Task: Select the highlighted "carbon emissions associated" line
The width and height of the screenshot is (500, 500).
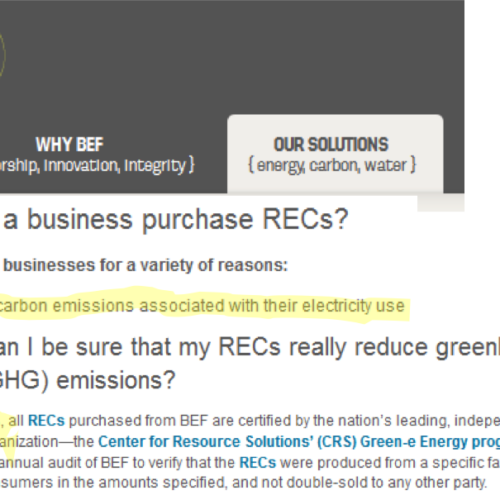Action: tap(202, 306)
